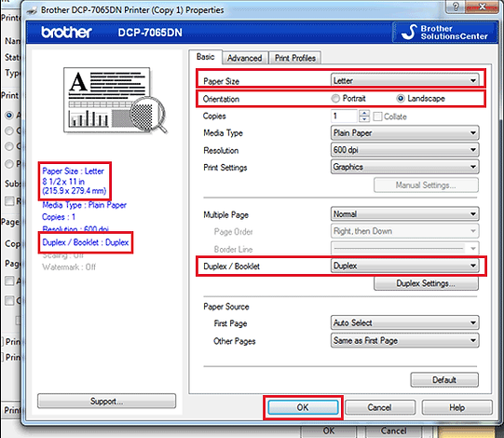Screen dimensions: 504x438
Task: Click the Manual Settings button
Action: point(426,185)
